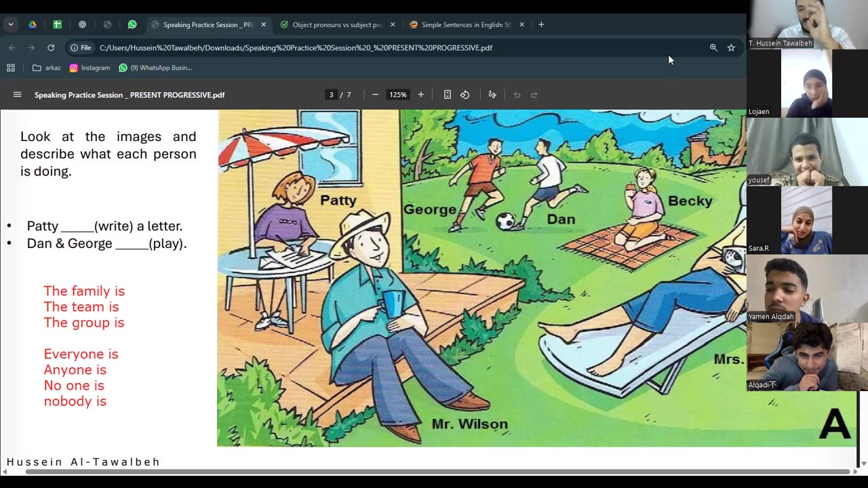Open the pinned globe icon tab
The image size is (868, 488).
107,24
